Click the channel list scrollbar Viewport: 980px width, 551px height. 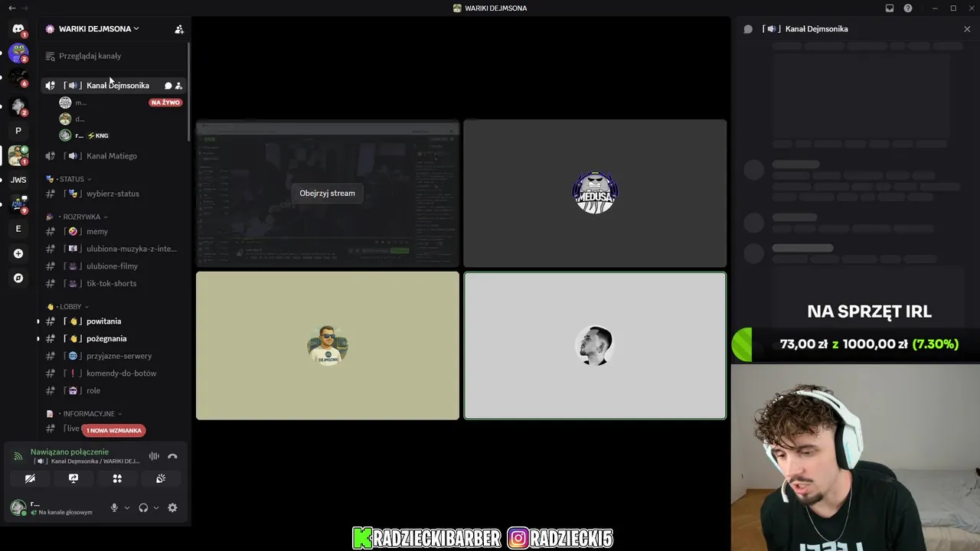pyautogui.click(x=189, y=92)
